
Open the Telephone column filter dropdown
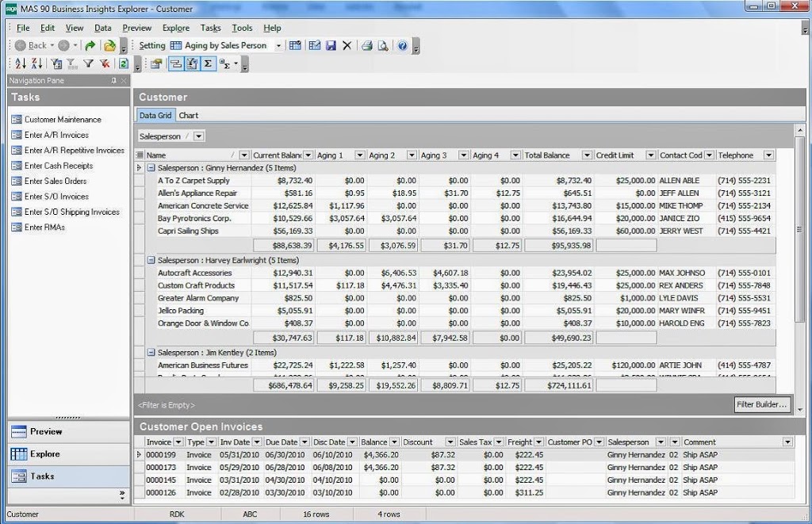pyautogui.click(x=769, y=155)
